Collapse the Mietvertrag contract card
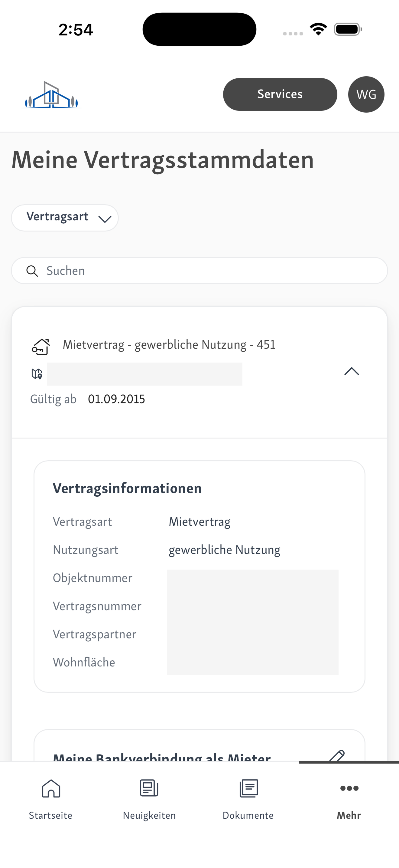 (x=352, y=371)
